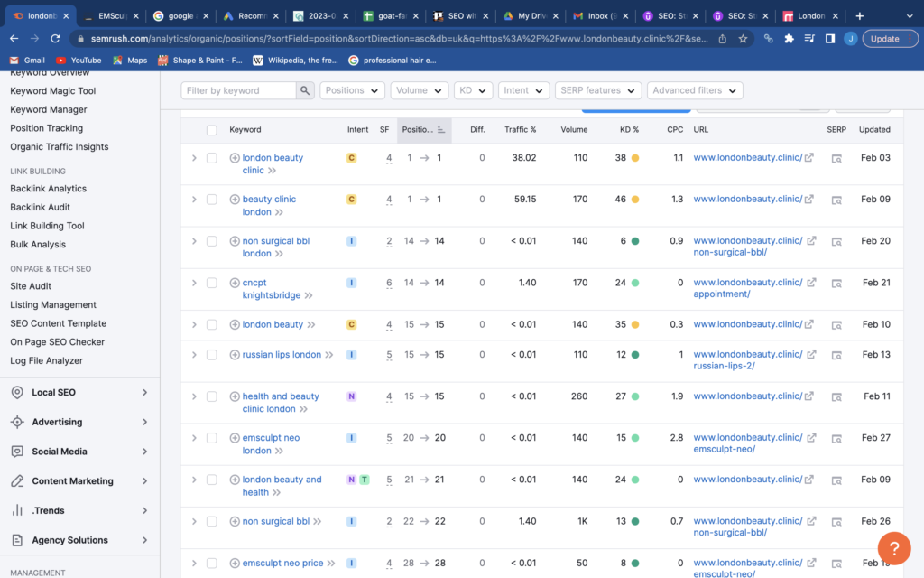
Task: Open Backlink Analytics in sidebar
Action: [49, 189]
